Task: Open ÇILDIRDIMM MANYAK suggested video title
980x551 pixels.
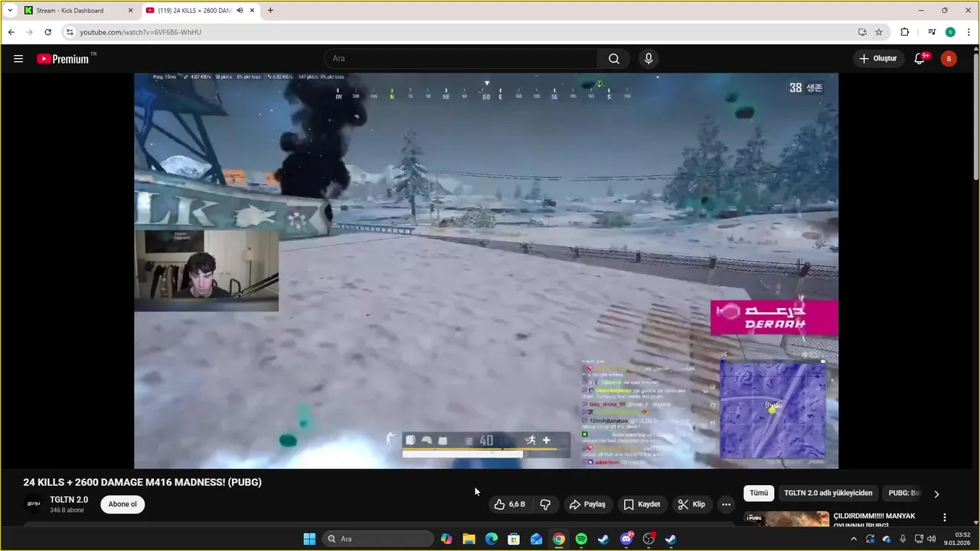Action: coord(874,520)
